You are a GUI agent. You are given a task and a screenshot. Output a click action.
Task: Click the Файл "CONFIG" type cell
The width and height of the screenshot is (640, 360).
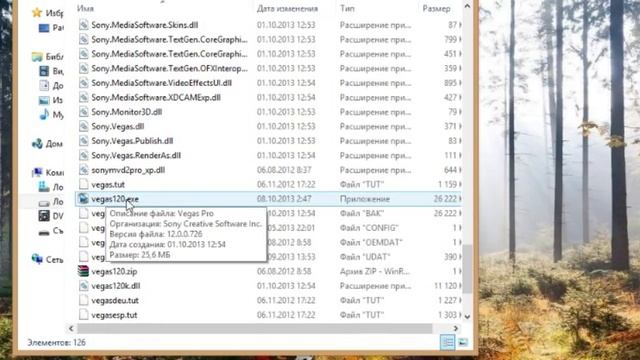coord(369,228)
